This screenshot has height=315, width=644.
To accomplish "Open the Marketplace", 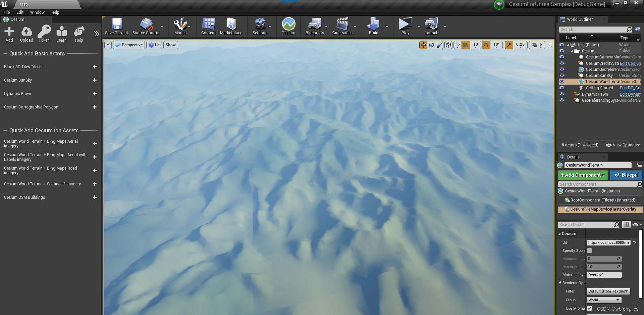I will click(231, 26).
